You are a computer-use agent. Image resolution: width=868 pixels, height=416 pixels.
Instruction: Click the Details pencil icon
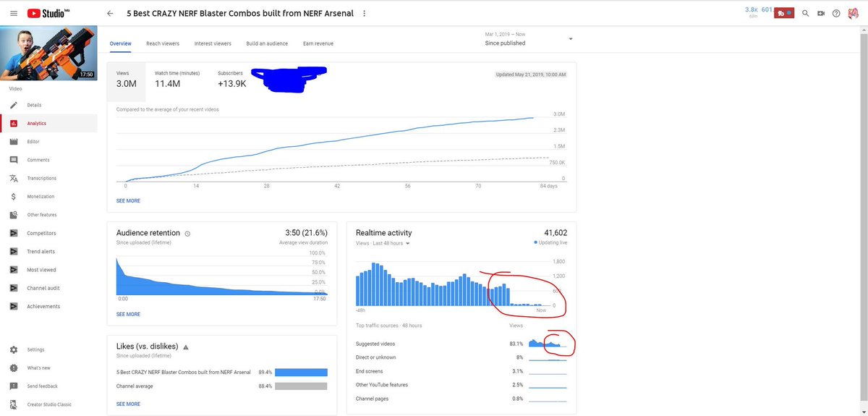pos(14,105)
